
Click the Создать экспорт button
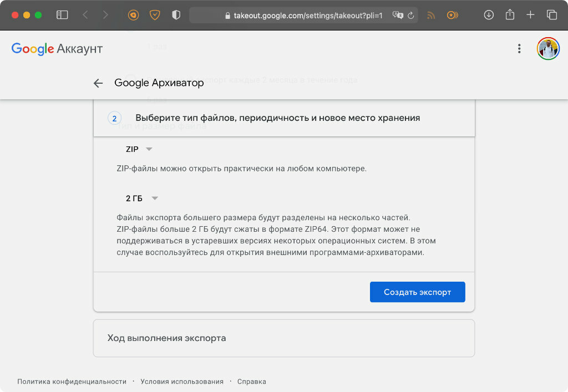[x=417, y=292]
